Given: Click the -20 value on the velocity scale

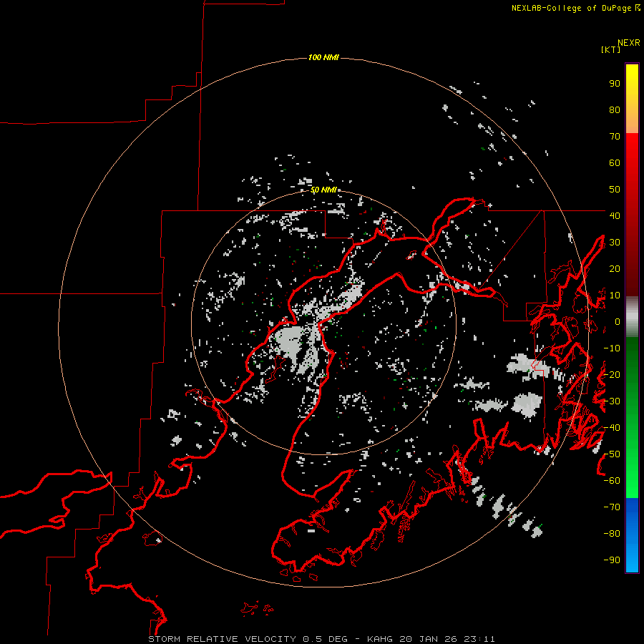Looking at the screenshot, I should 612,374.
